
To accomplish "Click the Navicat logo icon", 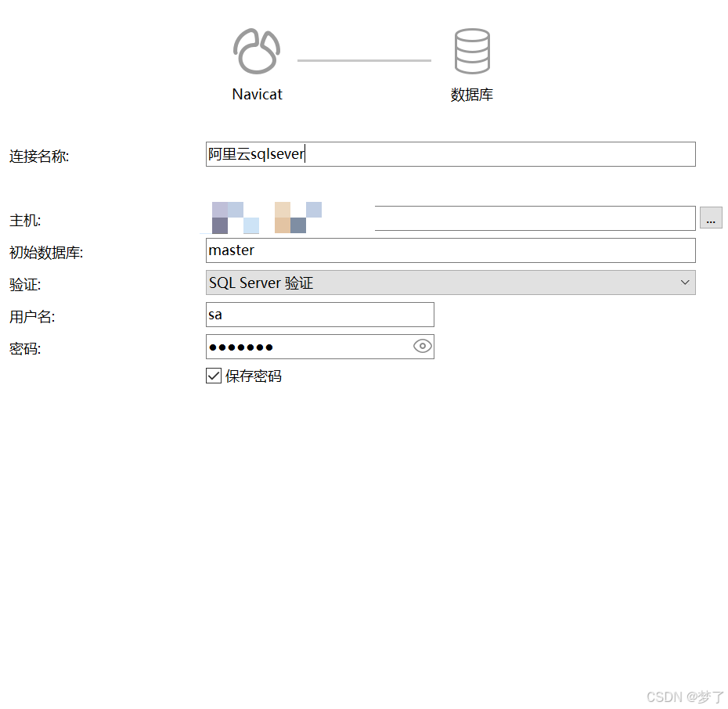I will click(257, 51).
